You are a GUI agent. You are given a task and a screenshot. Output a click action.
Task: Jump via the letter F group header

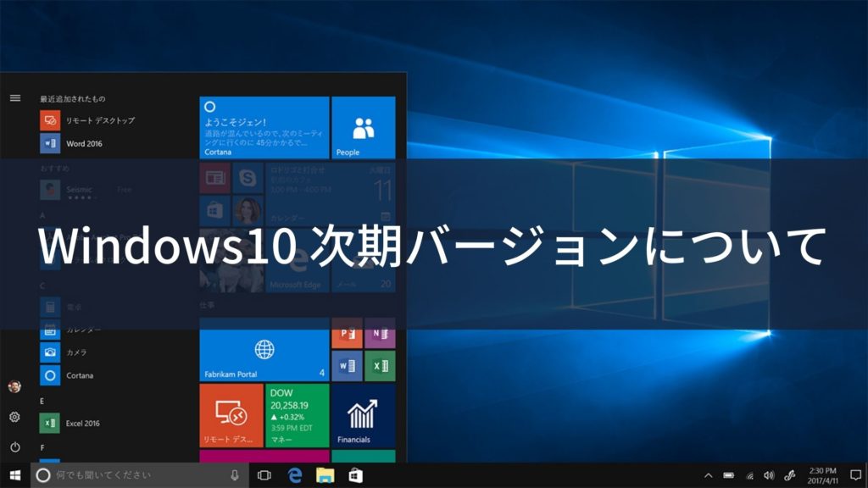click(42, 447)
